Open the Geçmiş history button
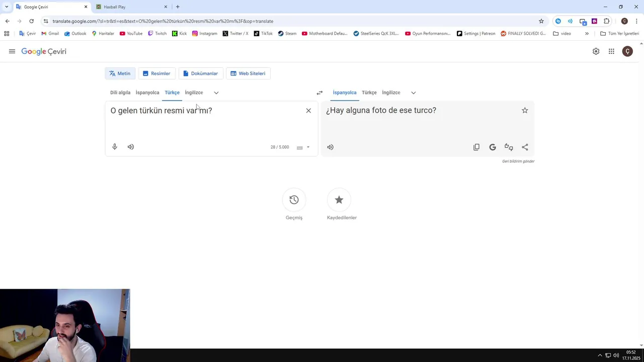 pyautogui.click(x=294, y=200)
